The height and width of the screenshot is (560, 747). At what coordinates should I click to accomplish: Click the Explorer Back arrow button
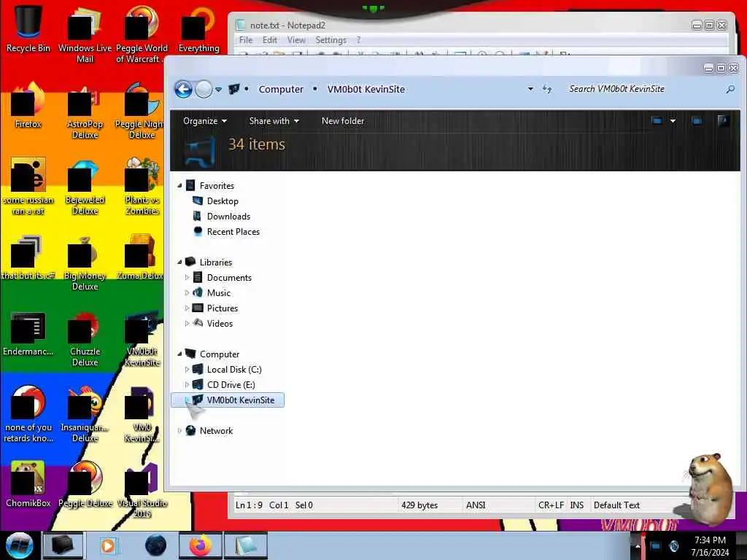click(x=183, y=89)
